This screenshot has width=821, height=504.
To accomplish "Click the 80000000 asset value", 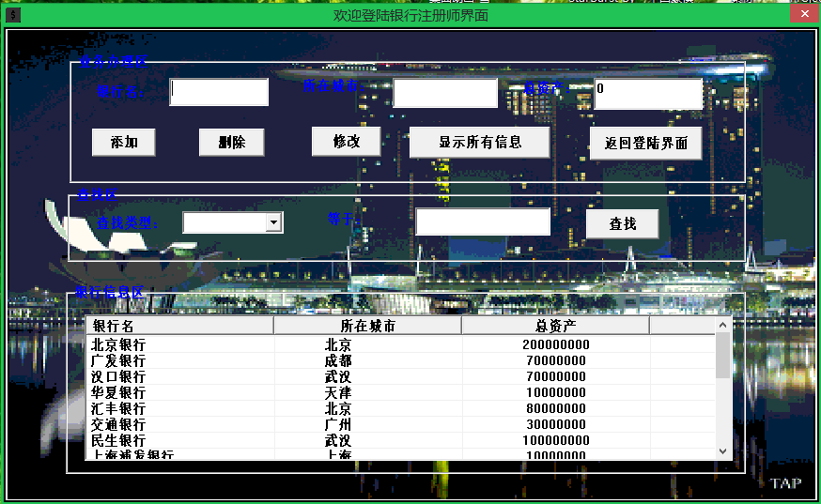I will pyautogui.click(x=555, y=409).
